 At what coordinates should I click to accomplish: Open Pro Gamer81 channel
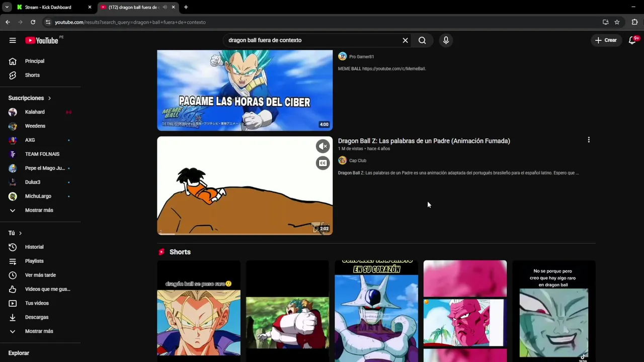coord(361,57)
